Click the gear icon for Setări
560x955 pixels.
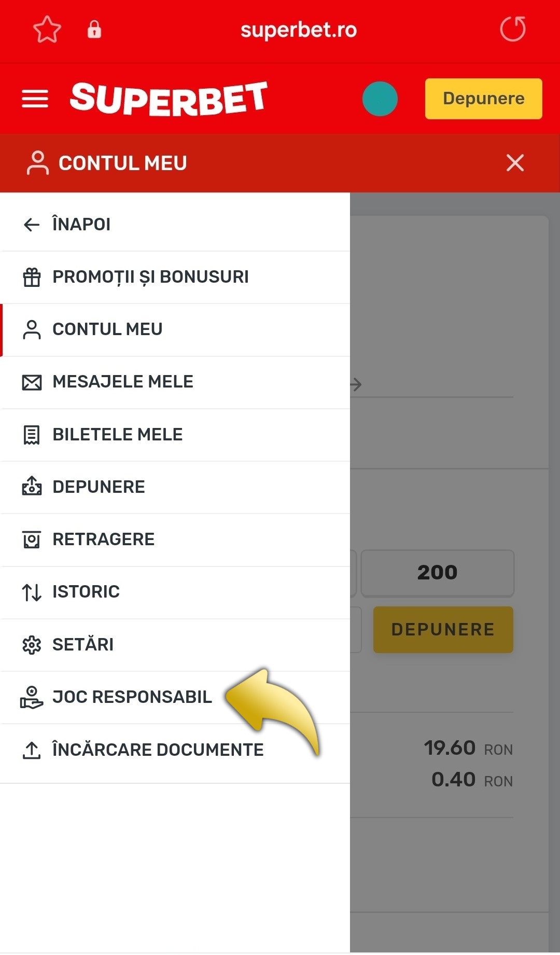tap(32, 644)
